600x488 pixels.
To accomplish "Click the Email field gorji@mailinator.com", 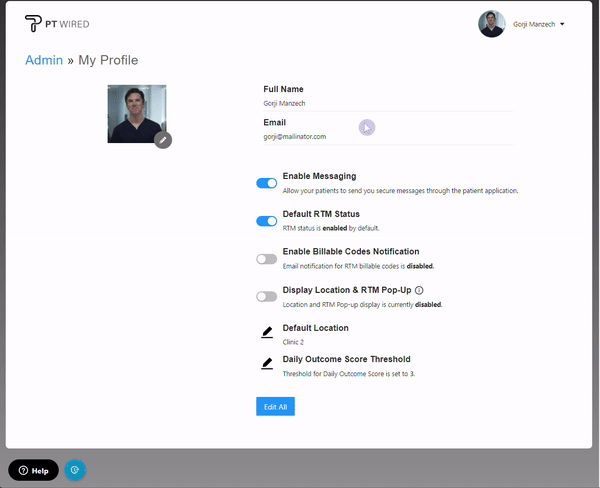I will click(295, 137).
